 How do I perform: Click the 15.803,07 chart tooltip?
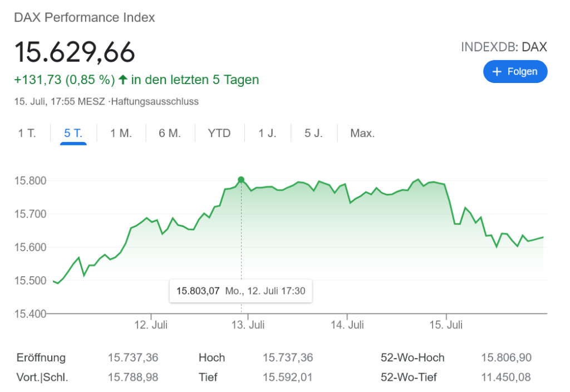pyautogui.click(x=240, y=291)
